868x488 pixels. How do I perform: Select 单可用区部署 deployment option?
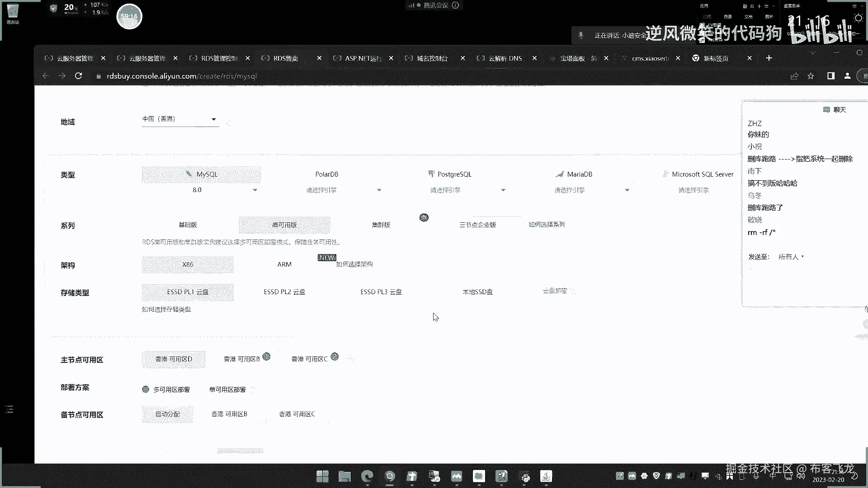(227, 389)
